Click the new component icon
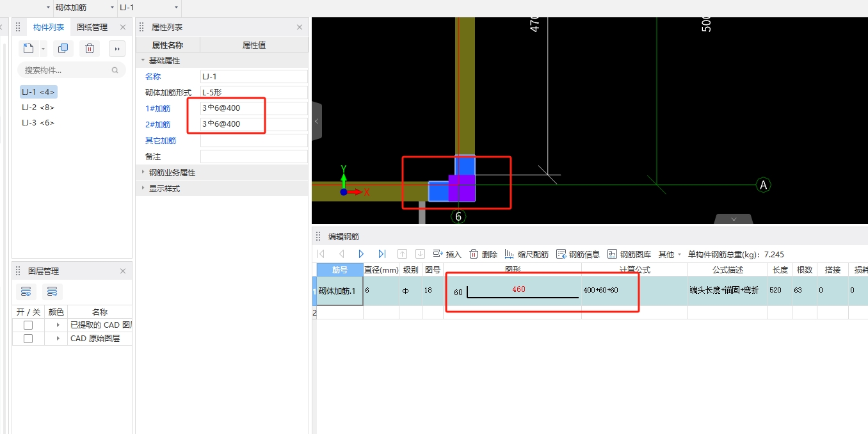The image size is (868, 434). pos(28,49)
